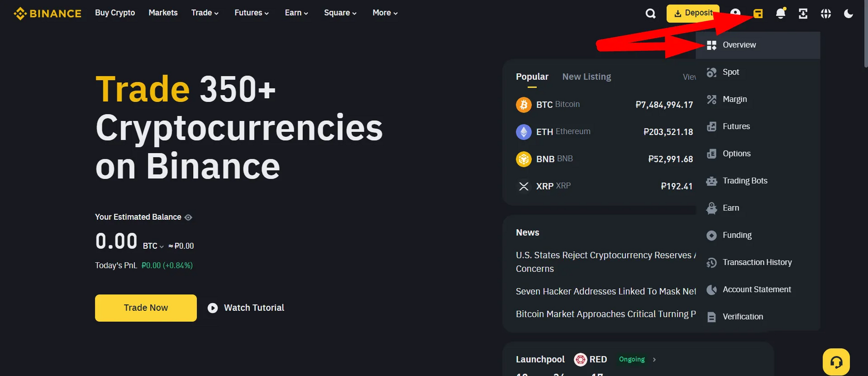The width and height of the screenshot is (868, 376).
Task: Play the Watch Tutorial video
Action: 213,308
